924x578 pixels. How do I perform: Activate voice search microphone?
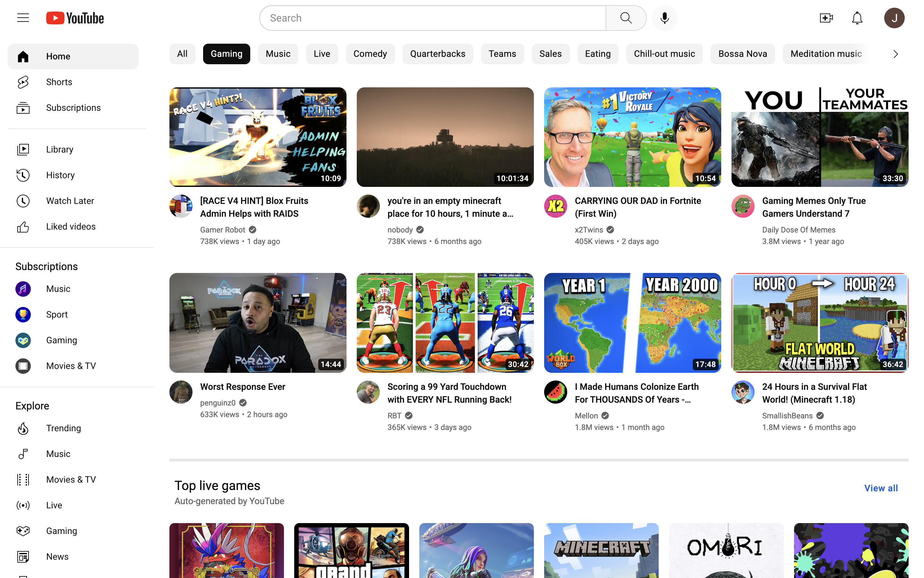(664, 18)
